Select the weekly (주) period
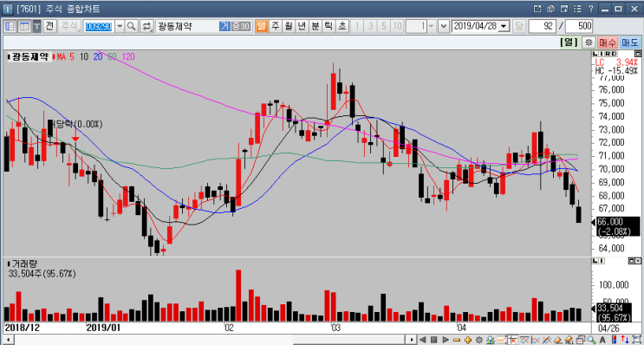Viewport: 644px width, 345px height. point(275,27)
